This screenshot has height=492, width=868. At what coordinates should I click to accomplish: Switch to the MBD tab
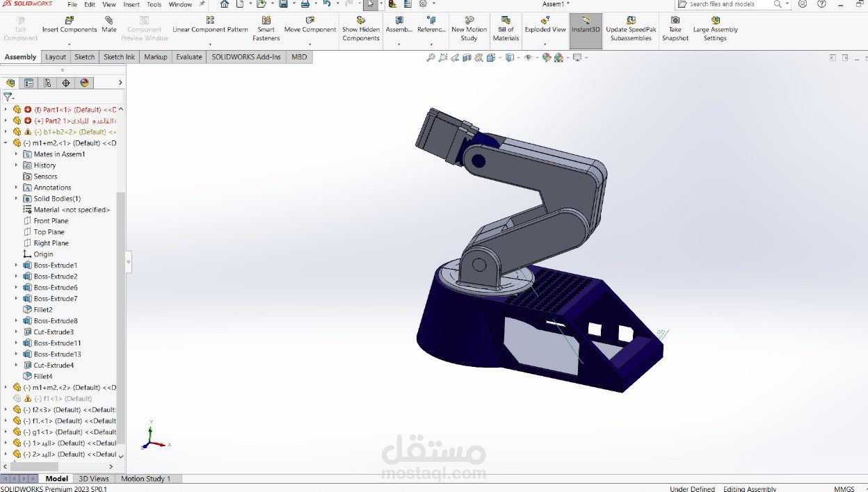tap(299, 57)
